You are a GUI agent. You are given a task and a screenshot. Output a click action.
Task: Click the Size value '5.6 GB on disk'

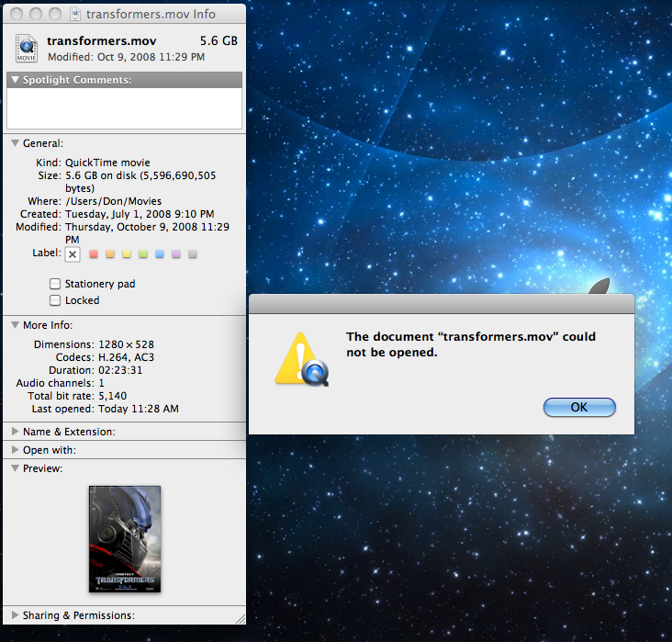click(101, 175)
